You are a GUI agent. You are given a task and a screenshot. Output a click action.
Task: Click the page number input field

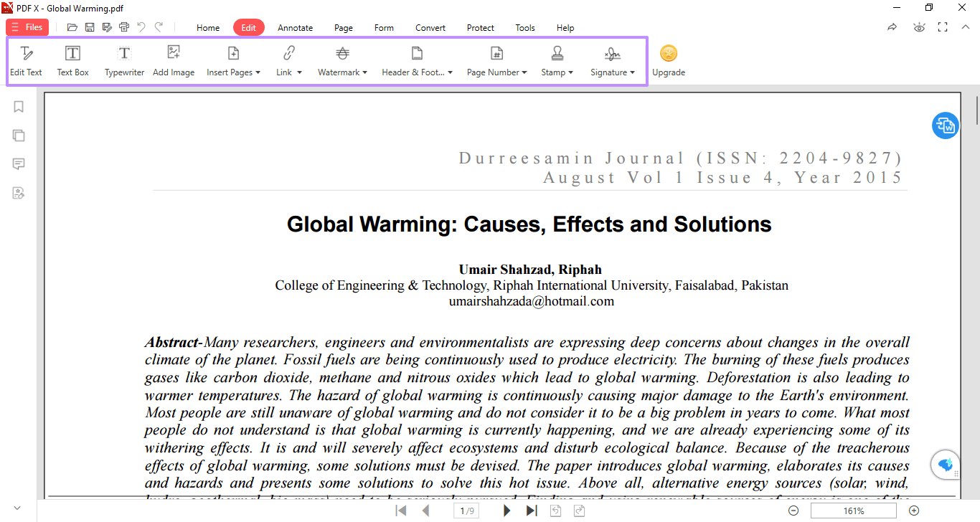click(467, 510)
